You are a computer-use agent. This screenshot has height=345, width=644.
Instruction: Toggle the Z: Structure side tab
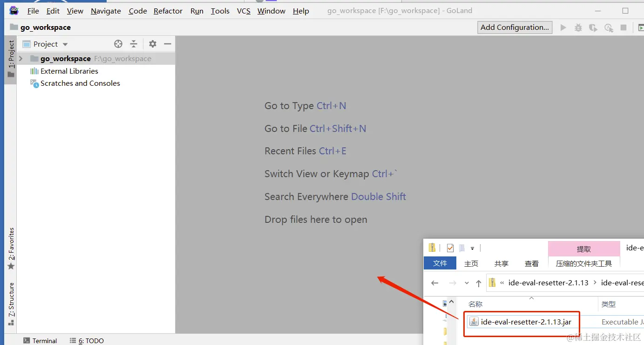[11, 304]
